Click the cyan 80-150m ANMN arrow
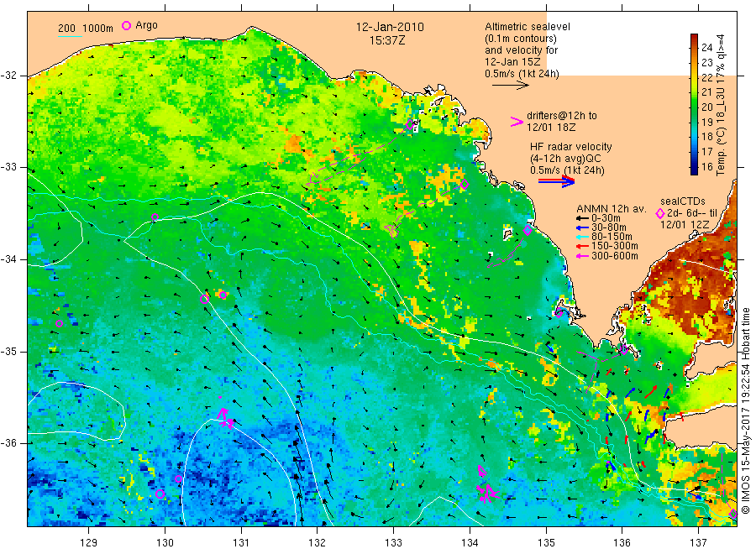Image resolution: width=756 pixels, height=554 pixels. pyautogui.click(x=582, y=237)
